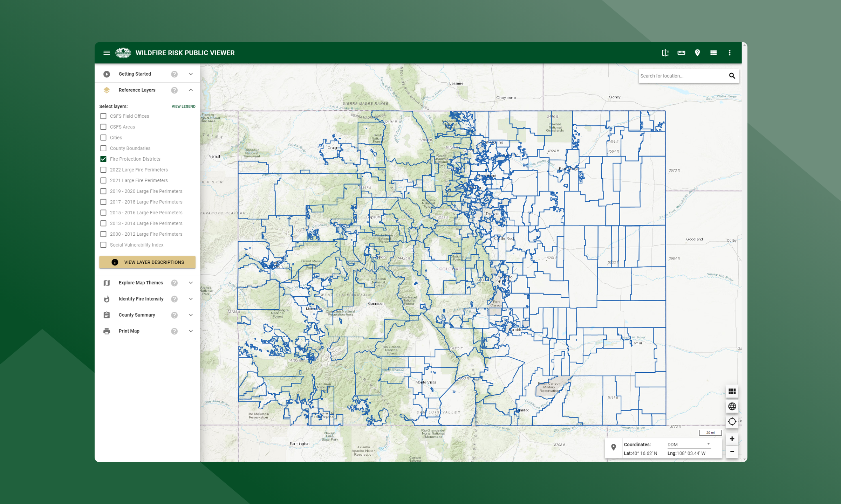The width and height of the screenshot is (841, 504).
Task: Open the basemap gallery grid icon
Action: [x=732, y=391]
